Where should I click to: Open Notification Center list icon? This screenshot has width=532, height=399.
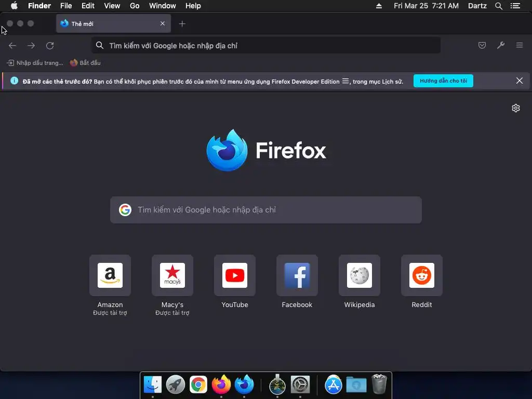(x=515, y=6)
